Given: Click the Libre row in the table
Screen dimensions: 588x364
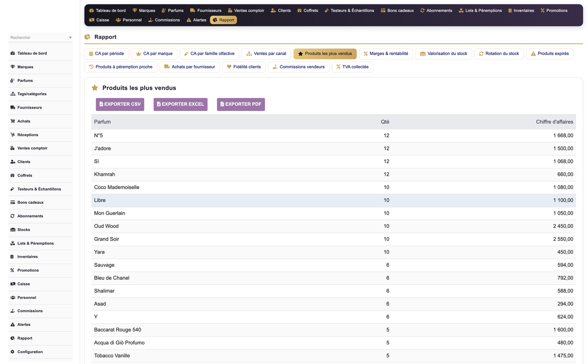Looking at the screenshot, I should [x=333, y=201].
